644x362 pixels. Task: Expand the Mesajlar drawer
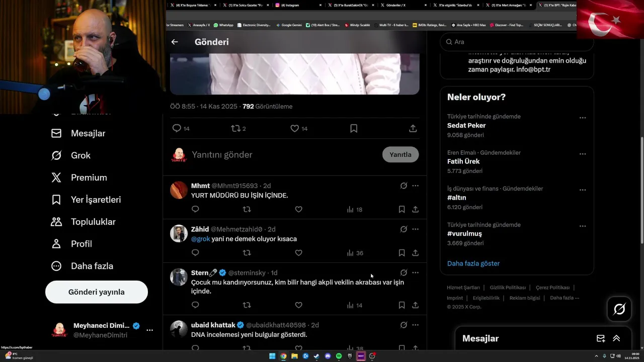click(616, 338)
